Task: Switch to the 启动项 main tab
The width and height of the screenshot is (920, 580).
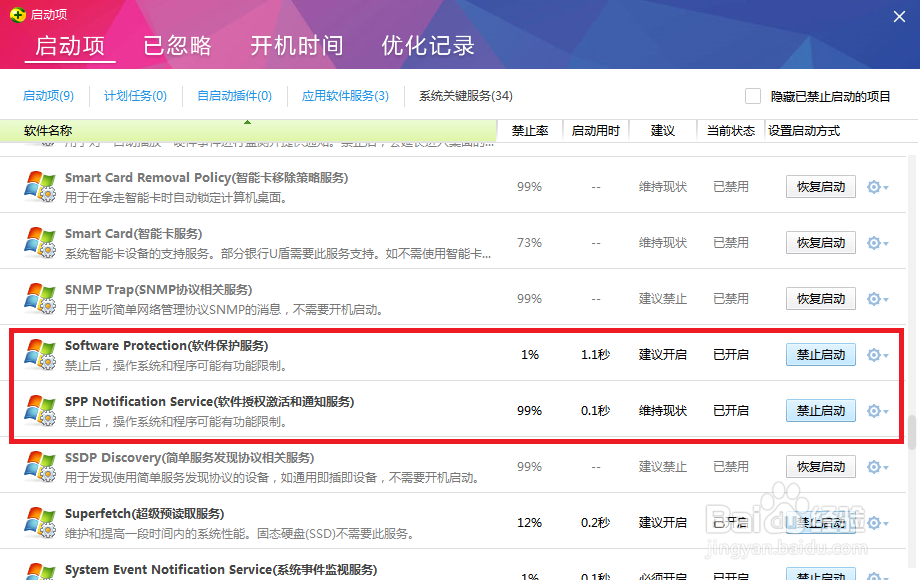Action: tap(70, 46)
